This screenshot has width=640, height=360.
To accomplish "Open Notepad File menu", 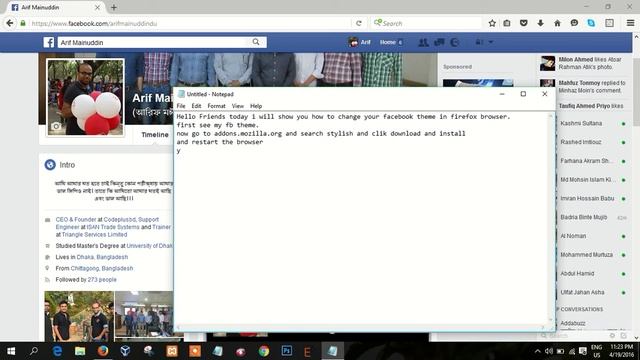I will tap(181, 106).
